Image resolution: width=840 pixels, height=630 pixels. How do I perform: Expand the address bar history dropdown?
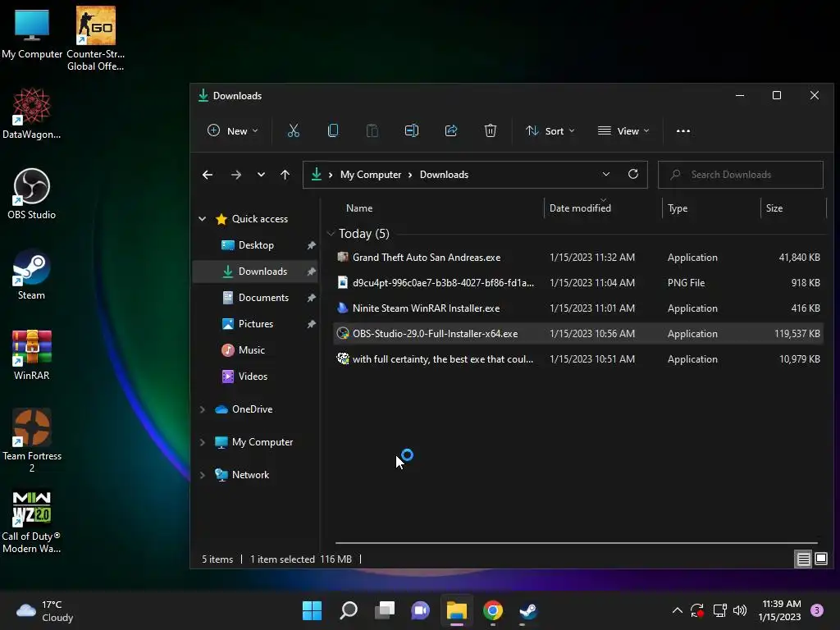coord(606,174)
